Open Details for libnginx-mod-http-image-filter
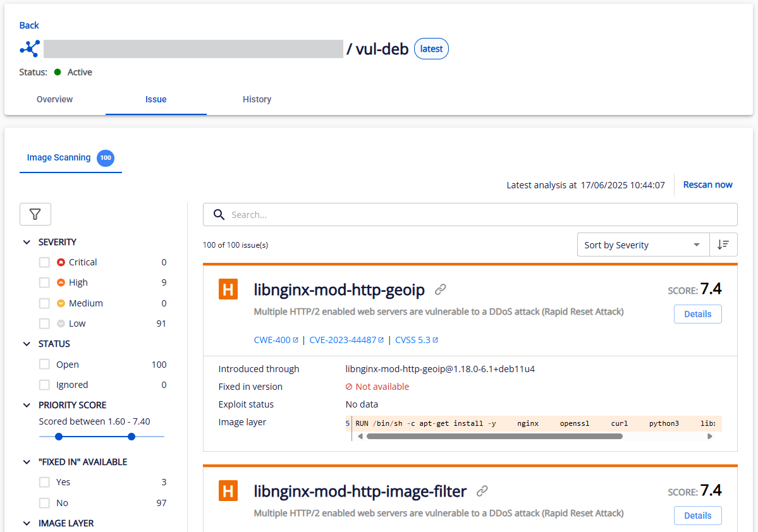Screen dimensions: 758x532 pyautogui.click(x=697, y=516)
